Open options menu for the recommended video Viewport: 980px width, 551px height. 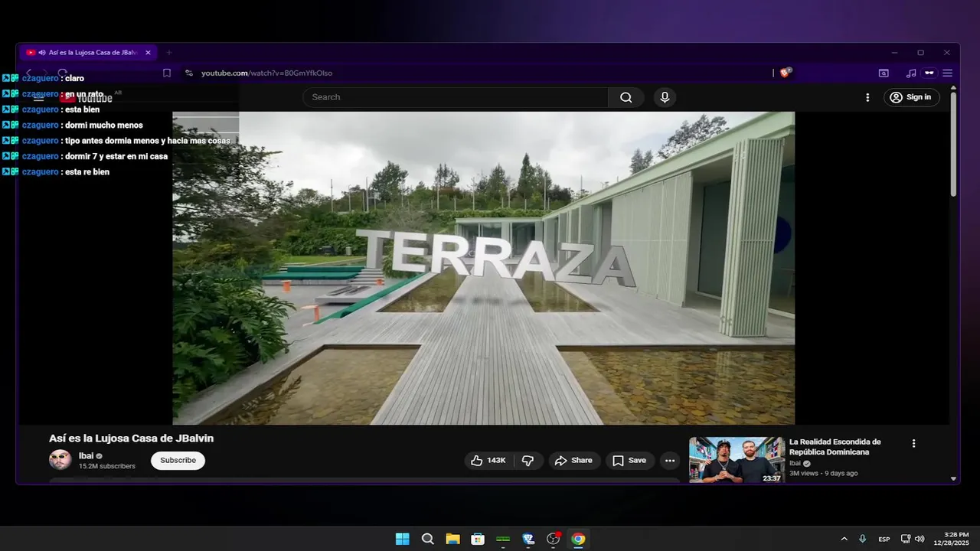click(x=913, y=443)
